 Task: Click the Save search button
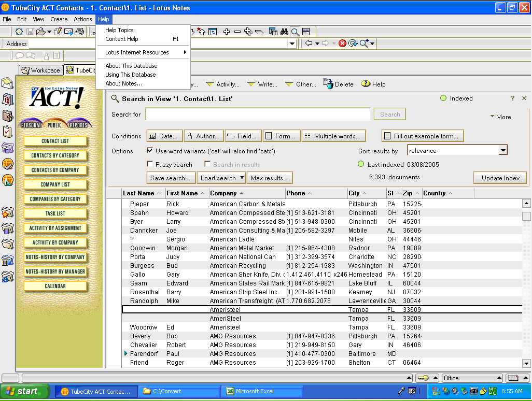[171, 178]
